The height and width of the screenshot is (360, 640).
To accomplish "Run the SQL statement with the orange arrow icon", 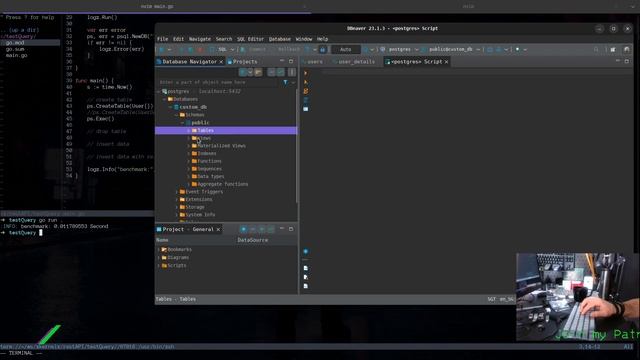I will pyautogui.click(x=306, y=73).
